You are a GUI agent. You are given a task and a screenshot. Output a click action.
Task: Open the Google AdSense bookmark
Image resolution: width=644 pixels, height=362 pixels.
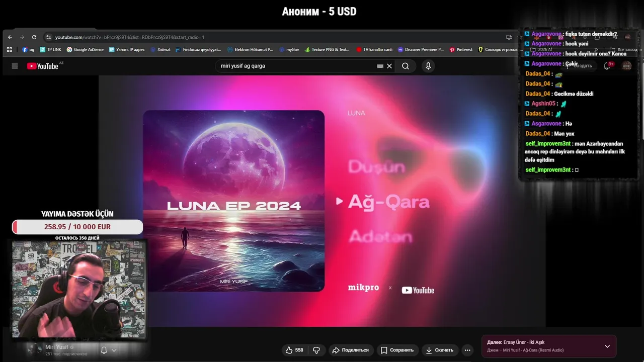click(x=85, y=50)
